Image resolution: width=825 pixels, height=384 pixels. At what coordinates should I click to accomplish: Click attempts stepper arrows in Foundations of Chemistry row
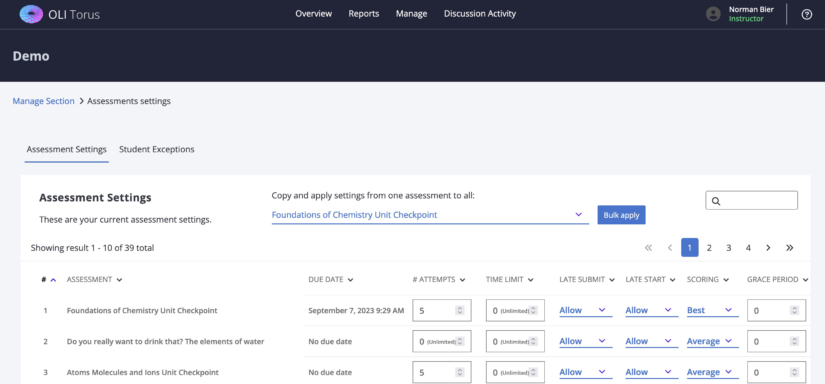pyautogui.click(x=460, y=311)
